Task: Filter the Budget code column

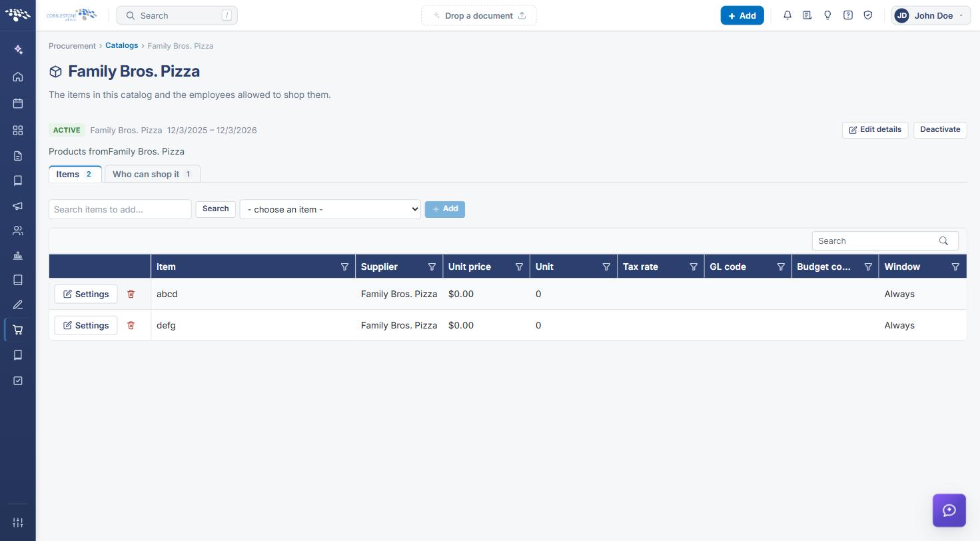Action: 868,267
